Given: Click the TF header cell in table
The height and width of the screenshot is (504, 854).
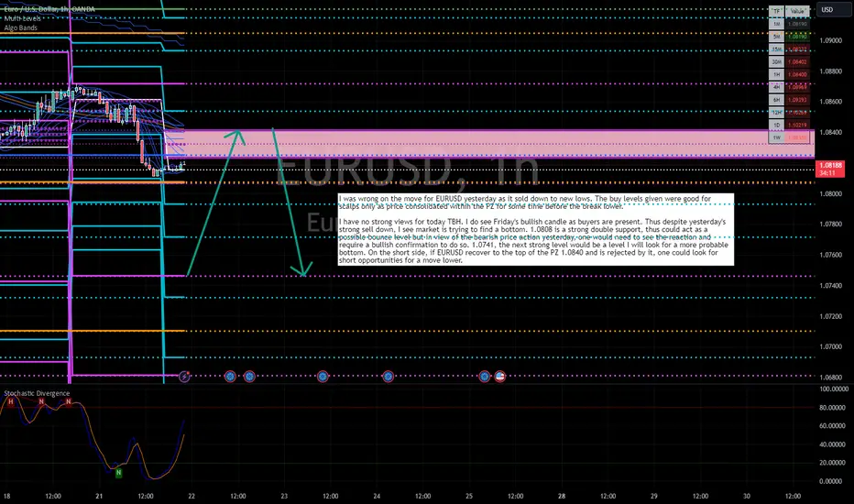Looking at the screenshot, I should pos(776,11).
